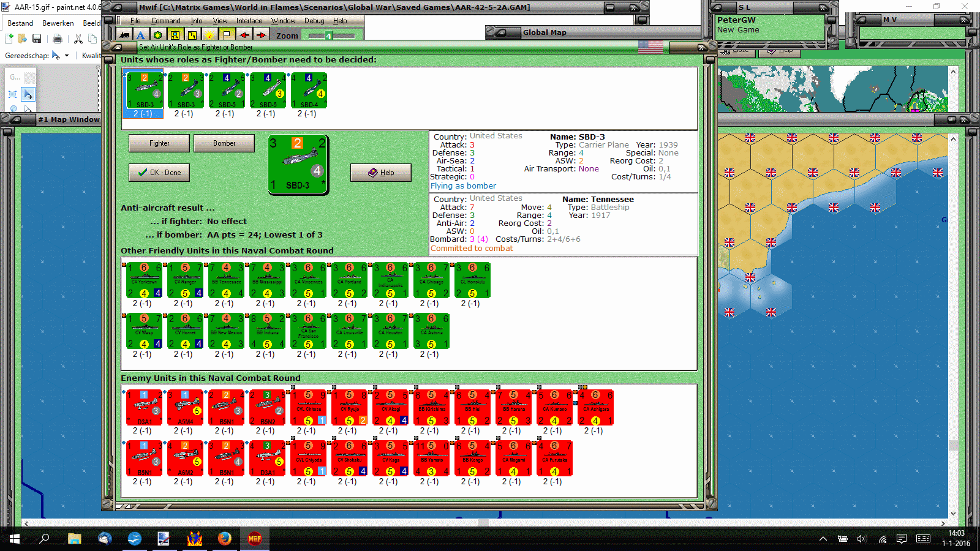
Task: Select the enemy BB Kongo counter
Action: click(x=472, y=459)
